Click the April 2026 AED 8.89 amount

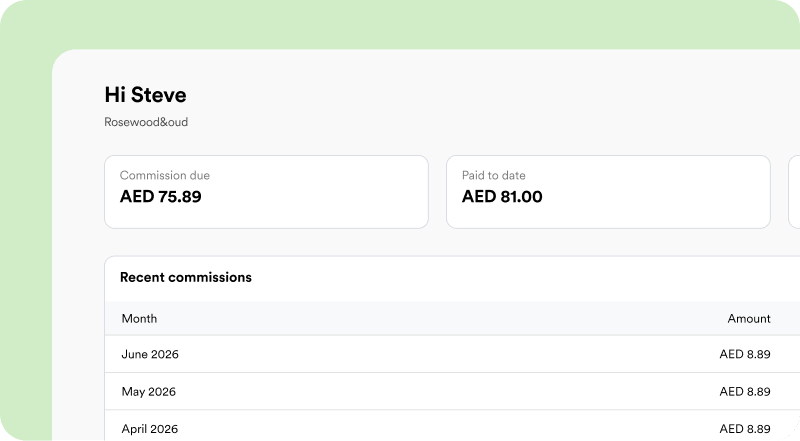(x=745, y=429)
